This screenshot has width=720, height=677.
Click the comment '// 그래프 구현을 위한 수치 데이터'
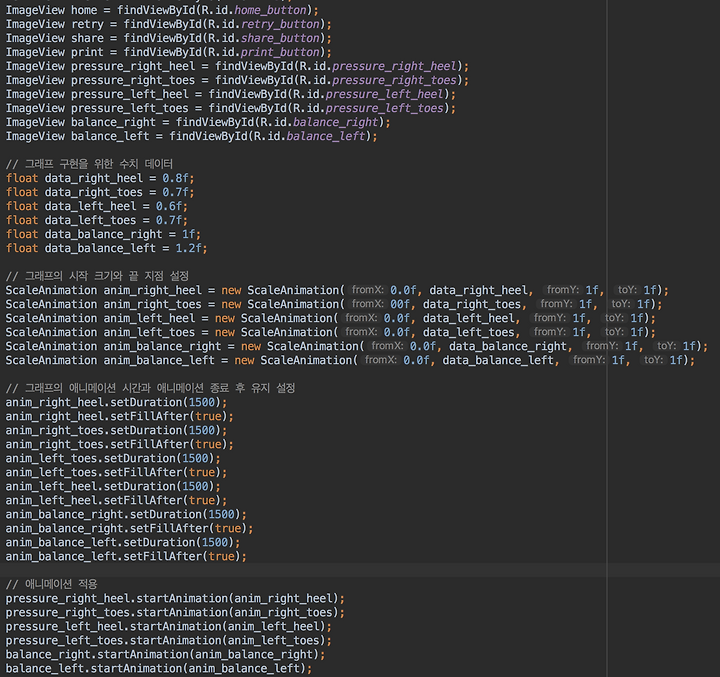(x=90, y=164)
